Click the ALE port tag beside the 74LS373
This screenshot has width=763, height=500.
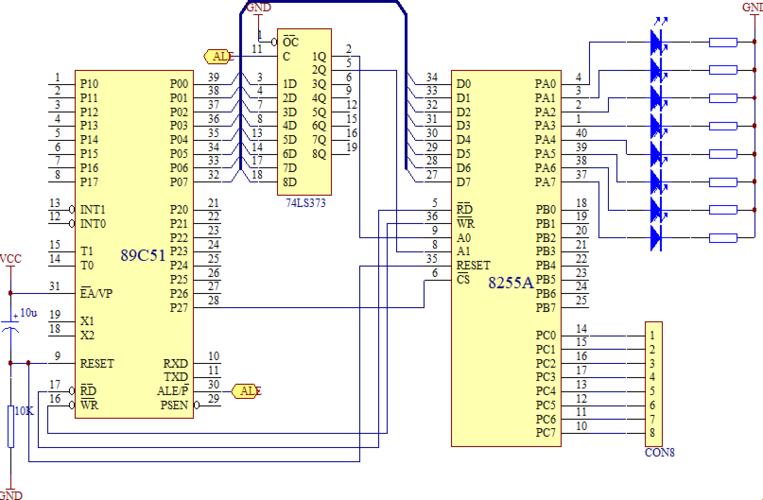[218, 56]
